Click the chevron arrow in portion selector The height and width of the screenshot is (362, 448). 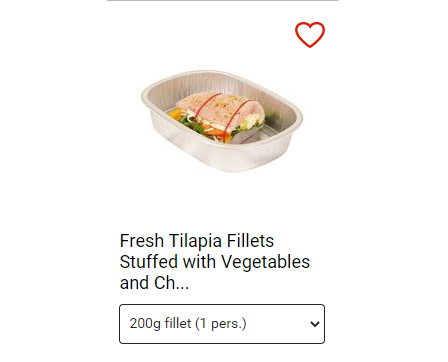(x=315, y=324)
